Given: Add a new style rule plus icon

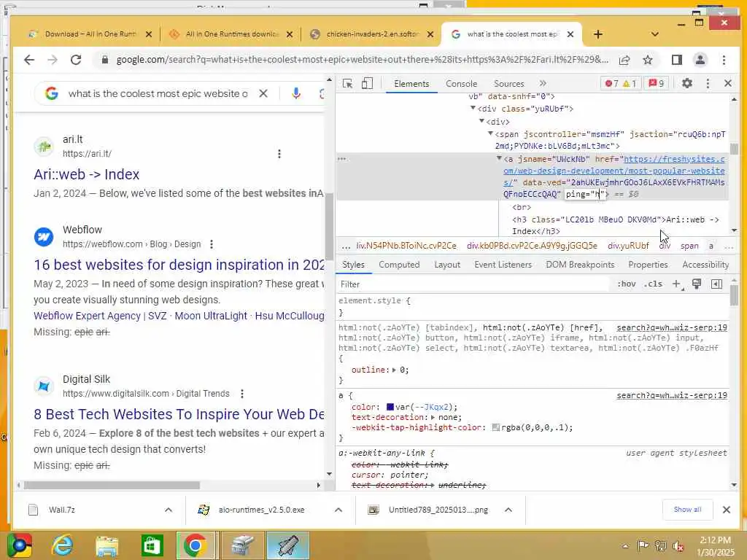Looking at the screenshot, I should [x=676, y=284].
